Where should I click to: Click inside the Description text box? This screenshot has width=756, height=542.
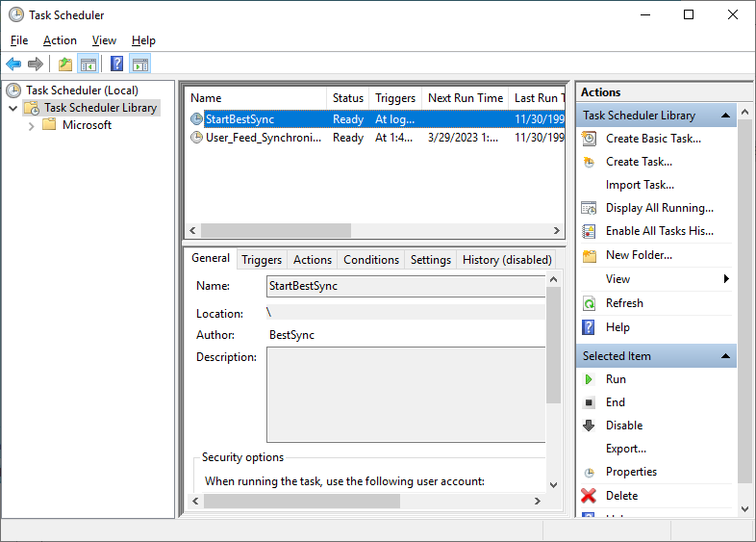pyautogui.click(x=406, y=395)
